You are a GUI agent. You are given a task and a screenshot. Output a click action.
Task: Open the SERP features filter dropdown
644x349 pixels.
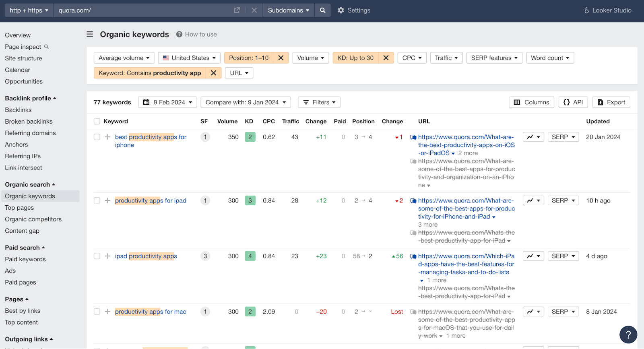tap(494, 58)
